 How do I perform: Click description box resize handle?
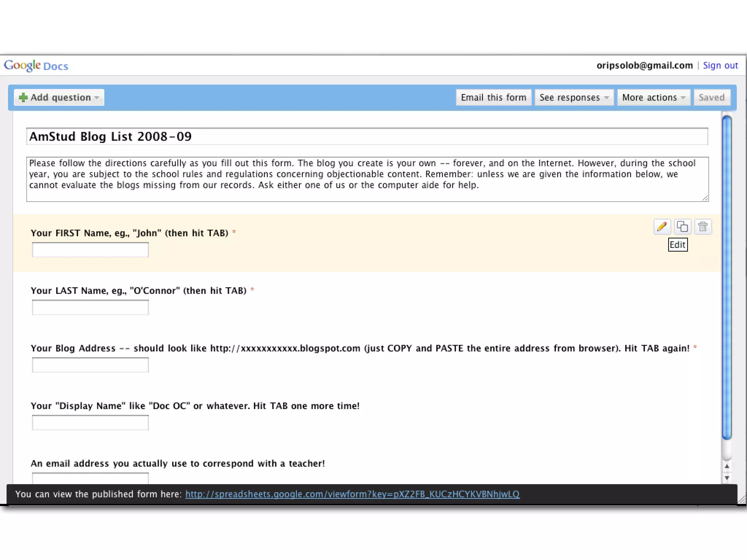705,198
